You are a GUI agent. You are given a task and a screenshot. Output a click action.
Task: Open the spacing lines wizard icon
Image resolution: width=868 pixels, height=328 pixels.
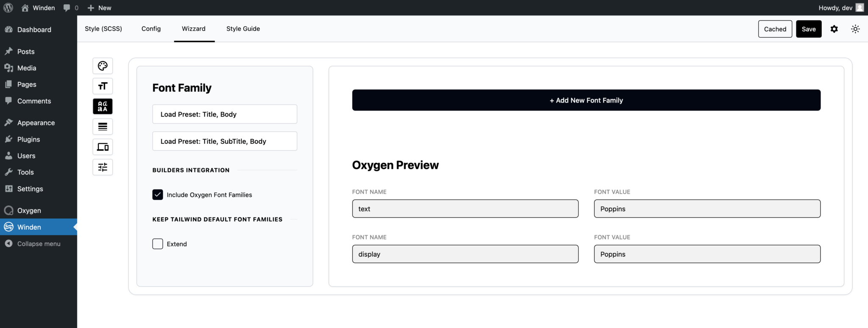click(x=103, y=126)
